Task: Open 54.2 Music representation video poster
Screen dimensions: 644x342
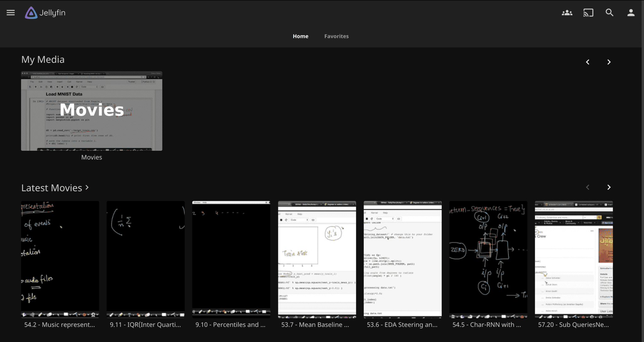Action: (x=60, y=259)
